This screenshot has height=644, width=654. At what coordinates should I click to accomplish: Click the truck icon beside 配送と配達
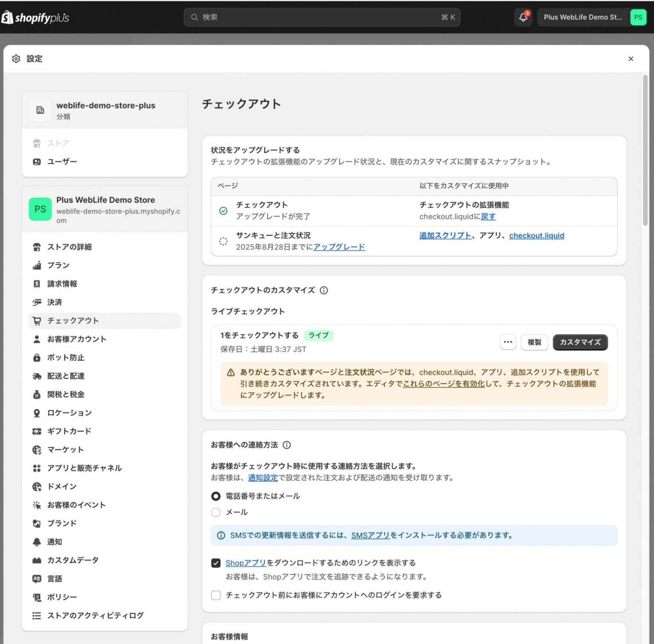point(37,376)
